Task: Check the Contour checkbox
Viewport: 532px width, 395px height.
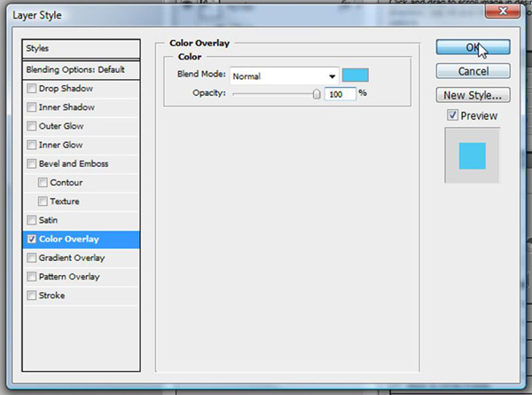Action: point(43,183)
